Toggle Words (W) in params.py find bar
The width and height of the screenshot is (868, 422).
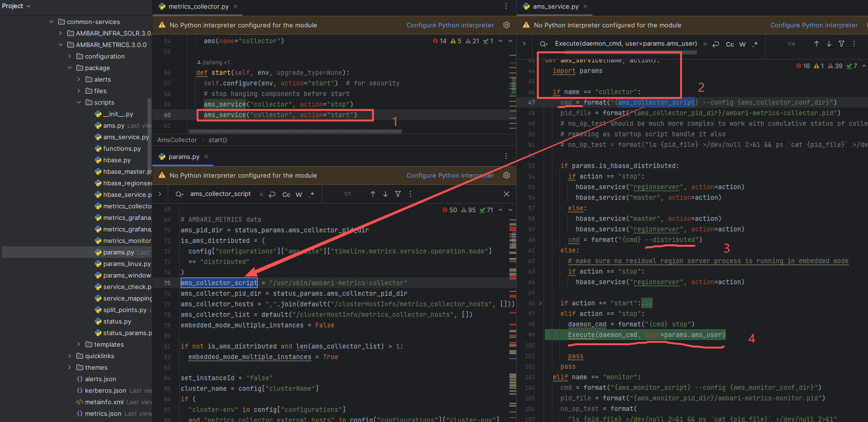point(299,194)
